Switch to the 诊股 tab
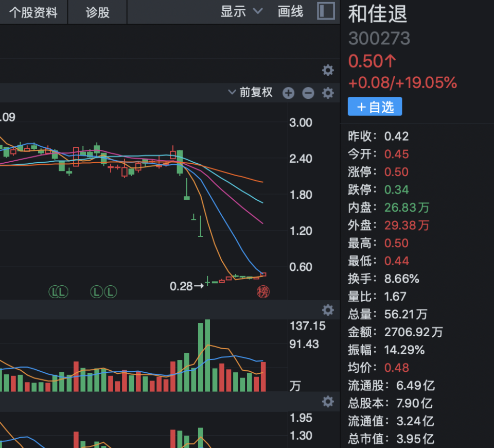The image size is (494, 448). (97, 12)
